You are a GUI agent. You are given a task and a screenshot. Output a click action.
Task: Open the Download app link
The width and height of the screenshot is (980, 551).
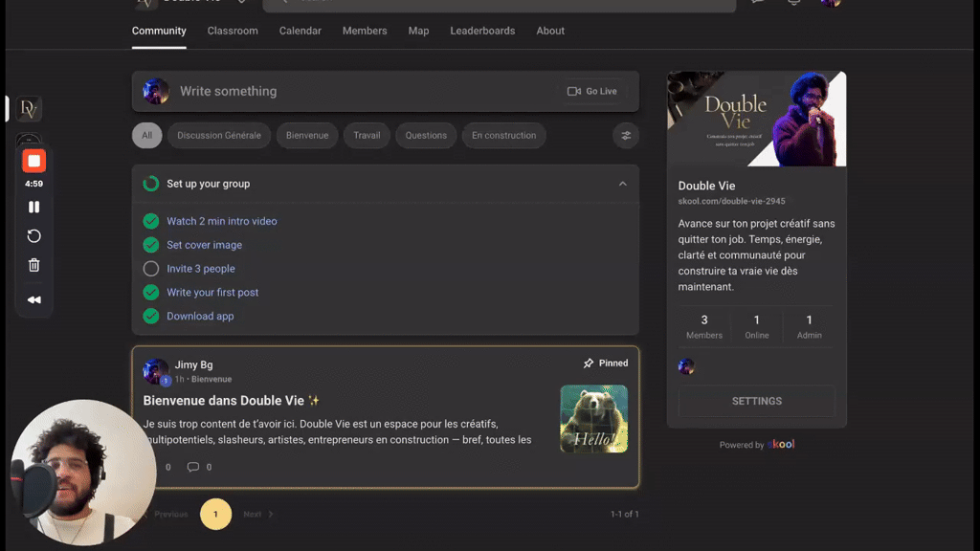pos(200,316)
